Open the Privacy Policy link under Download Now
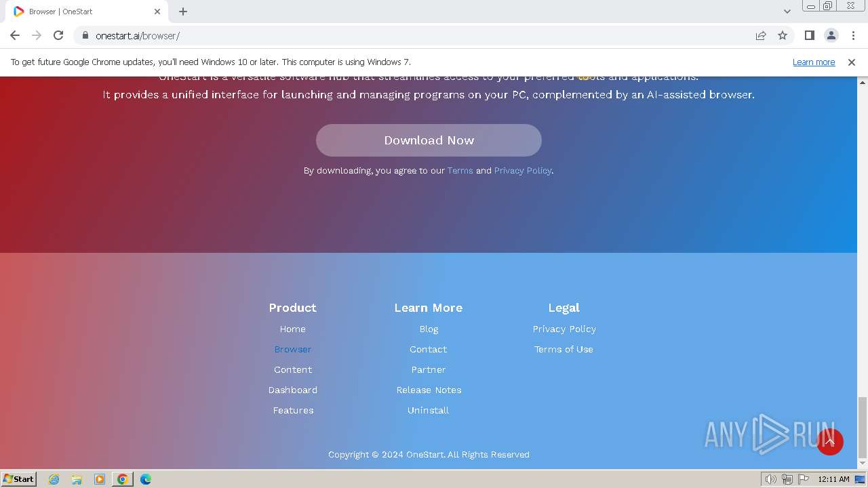 pyautogui.click(x=523, y=171)
